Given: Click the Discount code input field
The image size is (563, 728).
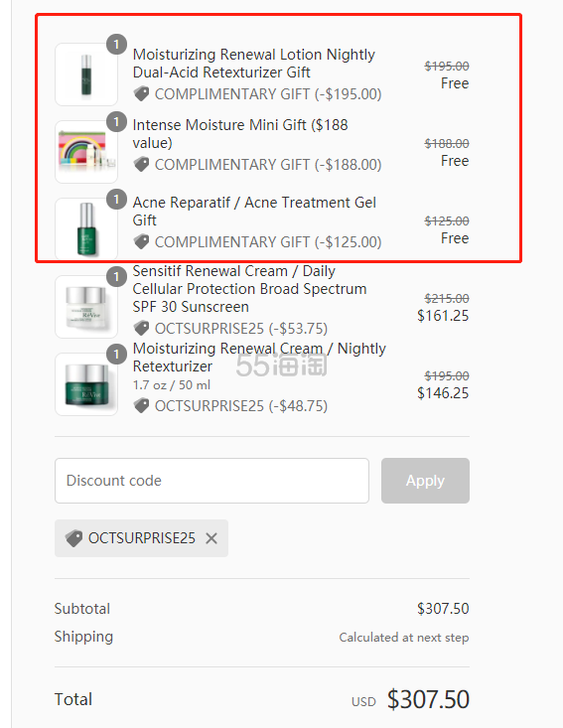Looking at the screenshot, I should [211, 481].
